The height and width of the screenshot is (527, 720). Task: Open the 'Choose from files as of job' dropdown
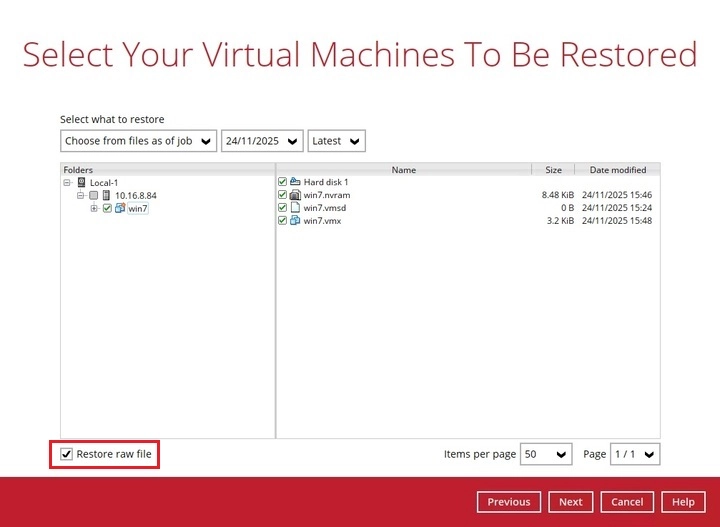click(138, 141)
